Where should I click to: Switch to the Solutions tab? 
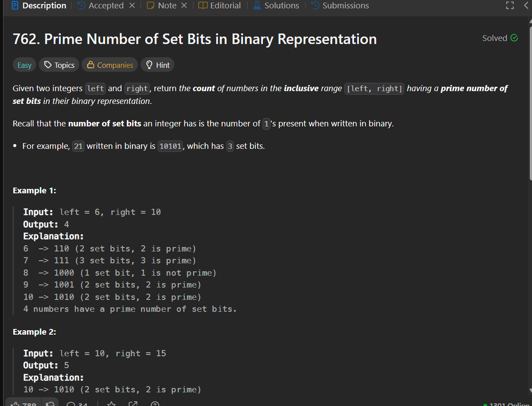(x=276, y=6)
